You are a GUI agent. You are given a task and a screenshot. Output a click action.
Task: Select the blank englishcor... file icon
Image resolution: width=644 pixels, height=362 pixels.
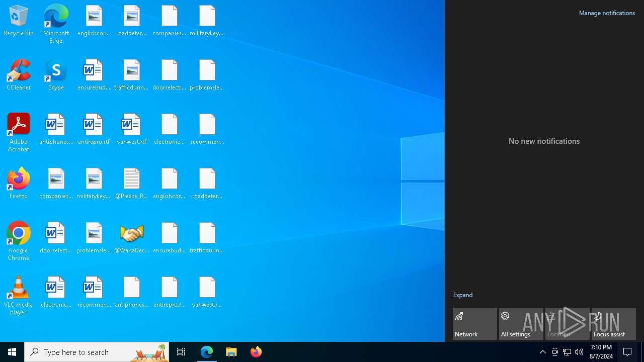(170, 184)
